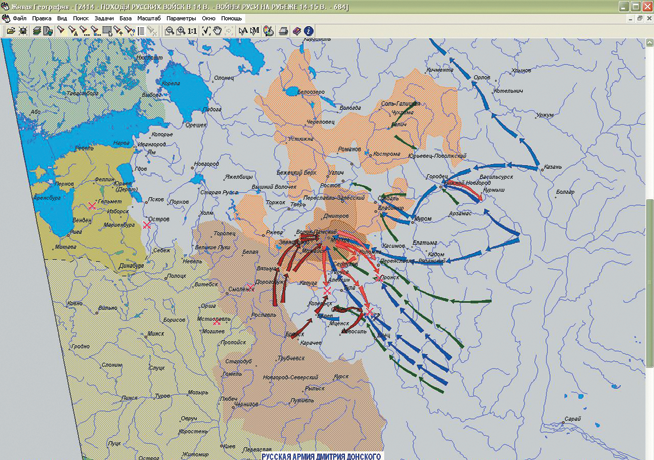Open the Помощь menu
Image resolution: width=654 pixels, height=460 pixels.
[231, 19]
